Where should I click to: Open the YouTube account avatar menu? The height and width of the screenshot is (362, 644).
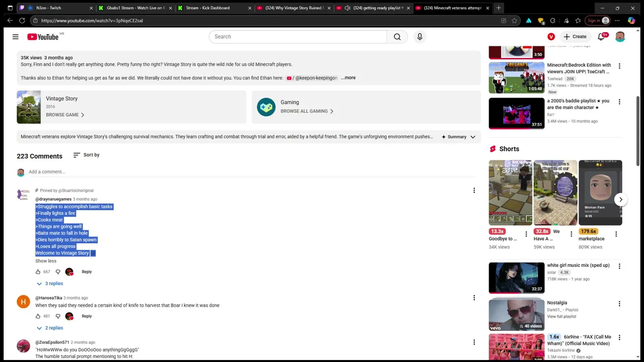click(620, 37)
